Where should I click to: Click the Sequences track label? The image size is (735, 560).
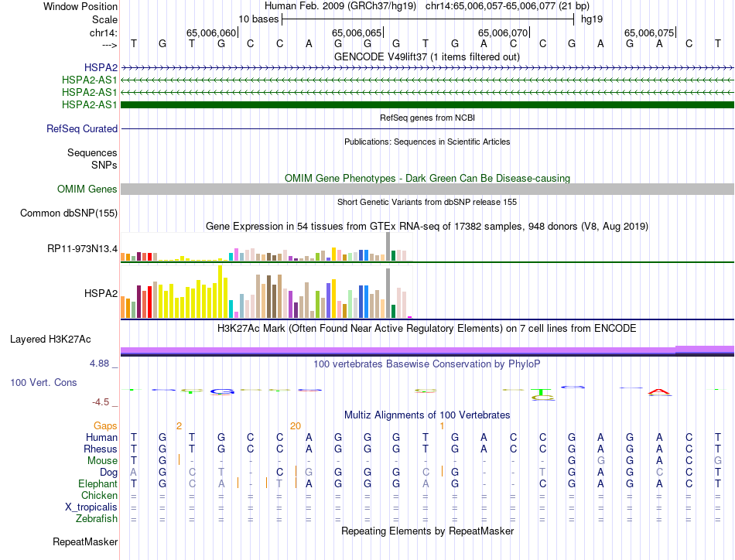click(x=92, y=153)
